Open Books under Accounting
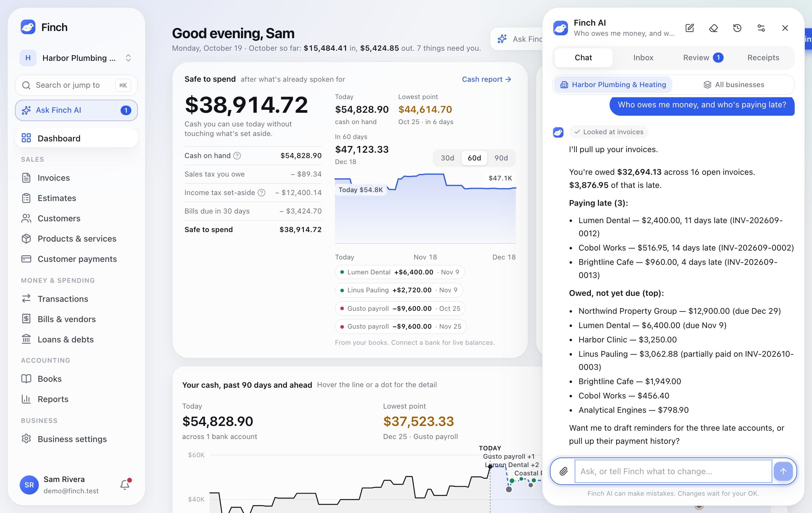 (76, 378)
